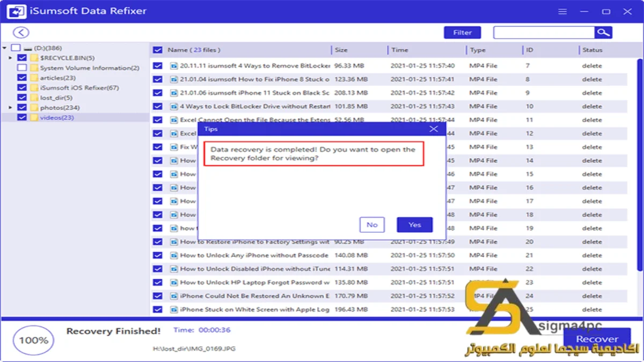The image size is (644, 362).
Task: Click MP4 icon of 'How to Unlock Disabled iPhone'
Action: coord(174,269)
